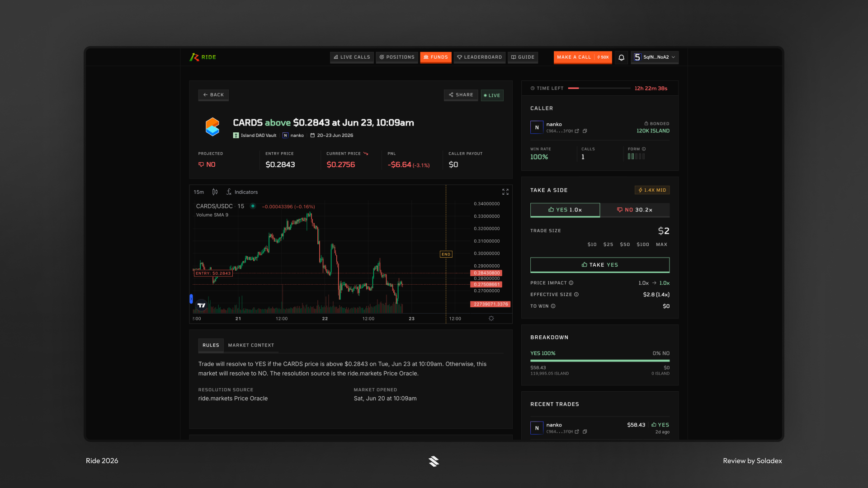Screen dimensions: 868x488
Task: Click the TradingView logo on the chart
Action: 201,305
